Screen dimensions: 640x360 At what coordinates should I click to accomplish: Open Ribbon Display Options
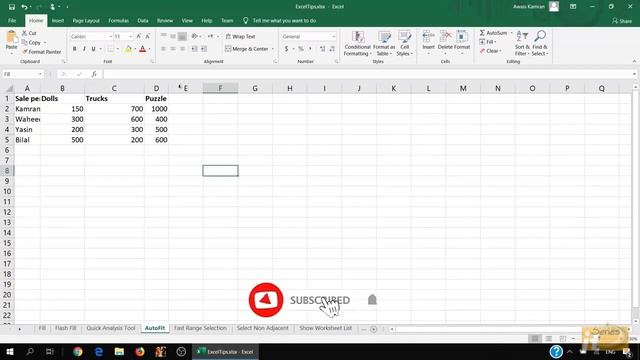tap(573, 7)
